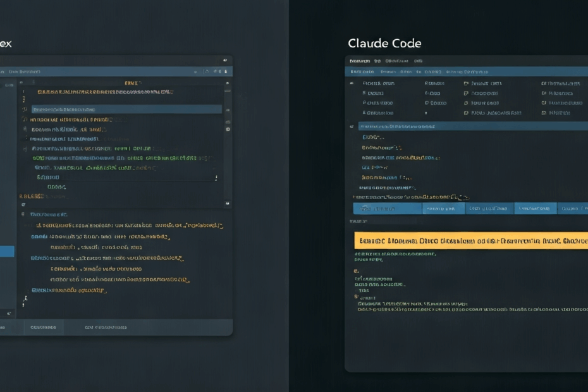Image resolution: width=588 pixels, height=392 pixels.
Task: Click the yellow highlighted warning banner in Claude Code
Action: pyautogui.click(x=471, y=242)
